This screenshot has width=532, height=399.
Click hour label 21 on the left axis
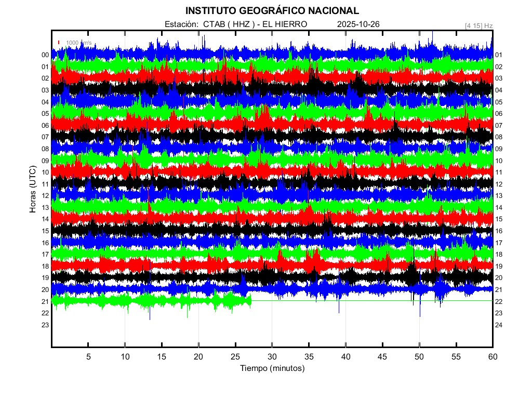click(x=45, y=301)
